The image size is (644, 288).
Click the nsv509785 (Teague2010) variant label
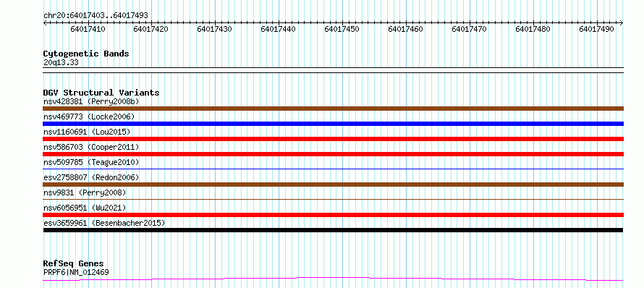(91, 162)
